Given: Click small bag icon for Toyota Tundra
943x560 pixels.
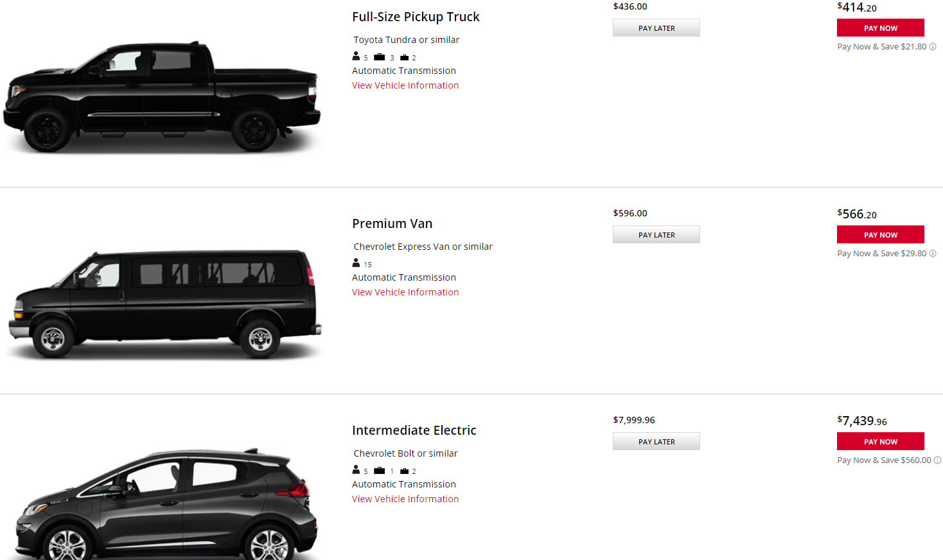Looking at the screenshot, I should [x=405, y=58].
